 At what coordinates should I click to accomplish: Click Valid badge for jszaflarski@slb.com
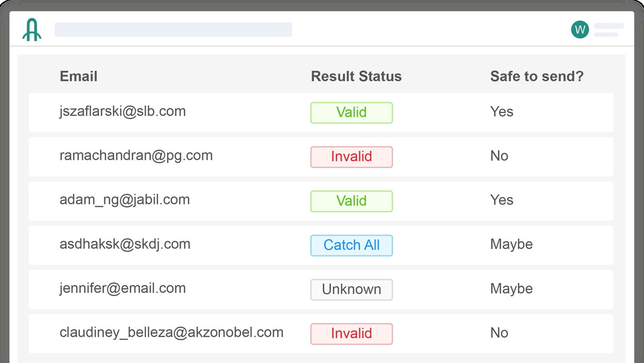pyautogui.click(x=351, y=112)
